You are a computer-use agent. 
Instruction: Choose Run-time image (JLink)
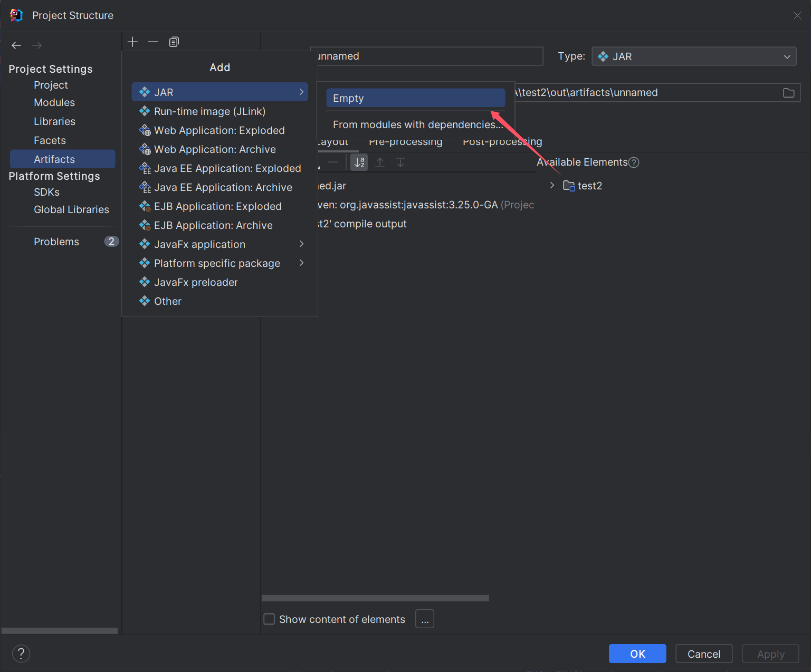(220, 111)
